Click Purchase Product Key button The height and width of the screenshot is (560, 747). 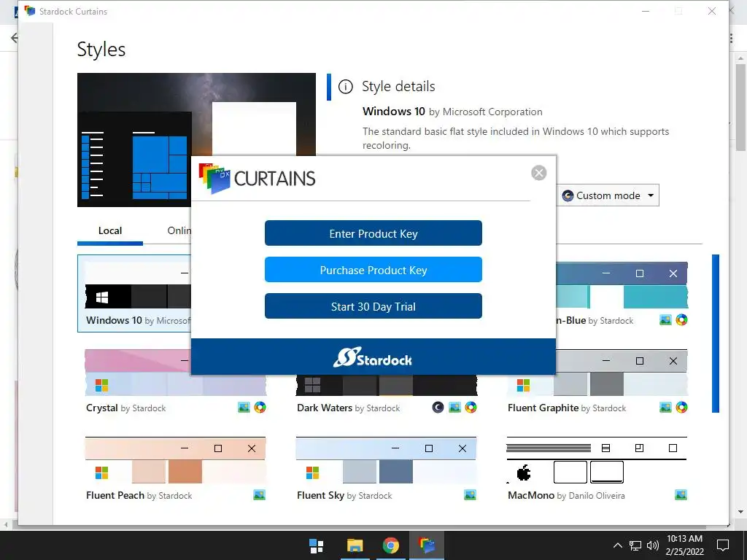373,270
